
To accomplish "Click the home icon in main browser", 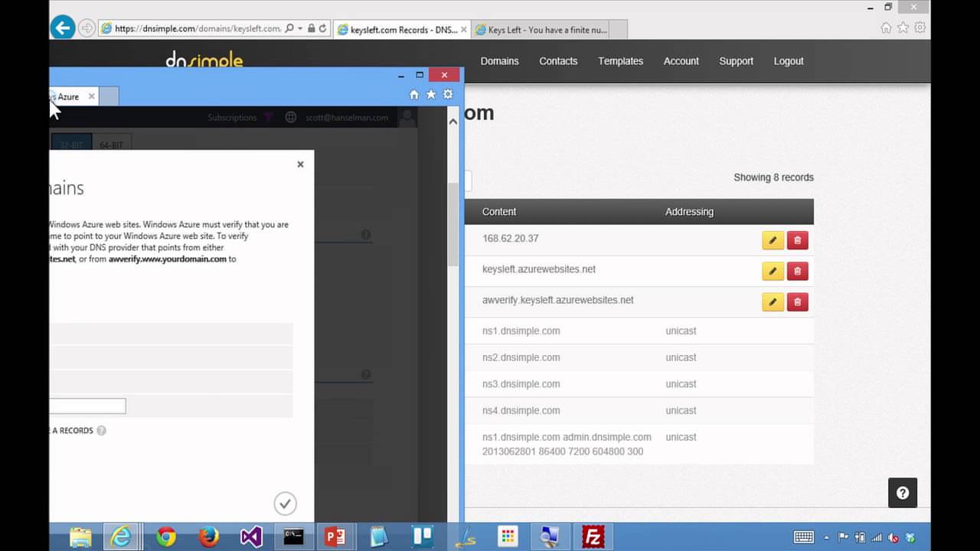I will tap(886, 28).
